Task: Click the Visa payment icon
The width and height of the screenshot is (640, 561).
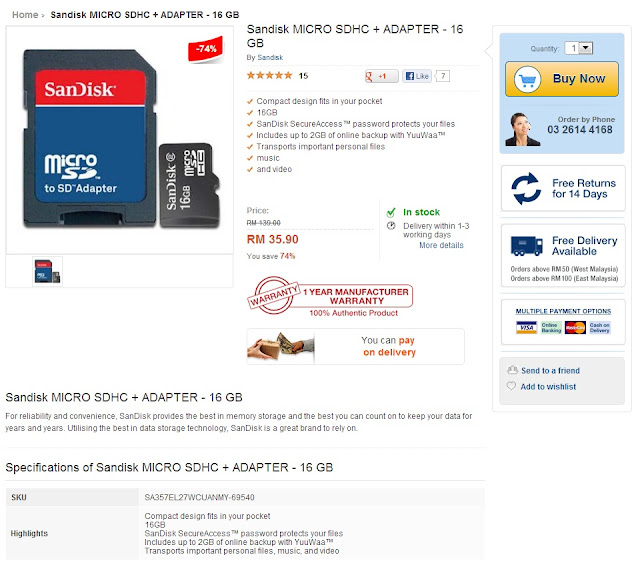Action: point(526,327)
